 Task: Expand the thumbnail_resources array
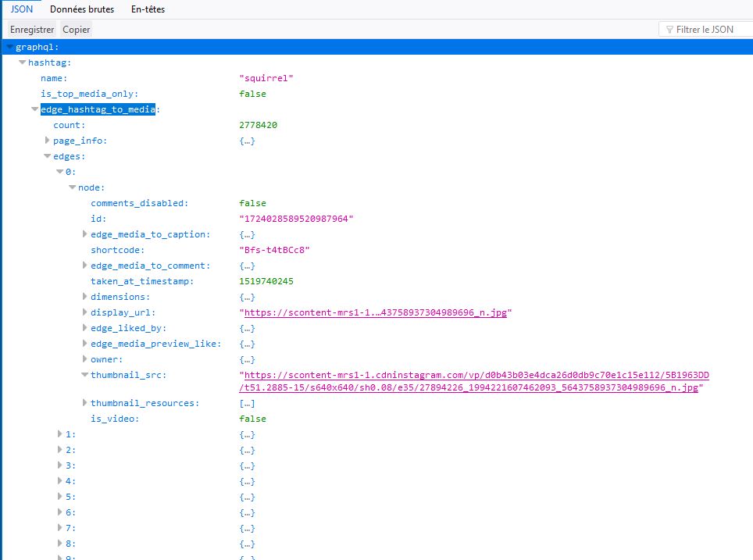pyautogui.click(x=85, y=403)
